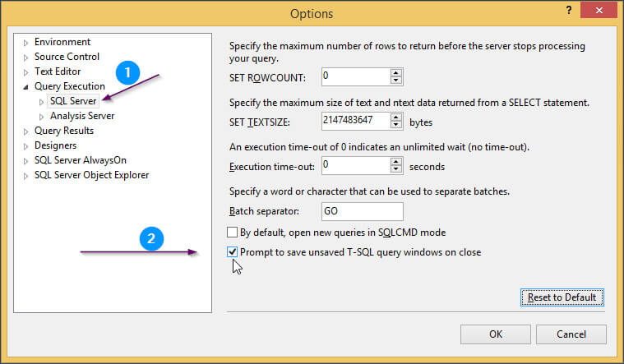Click the Batch separator input field
The image size is (624, 364).
click(x=362, y=211)
